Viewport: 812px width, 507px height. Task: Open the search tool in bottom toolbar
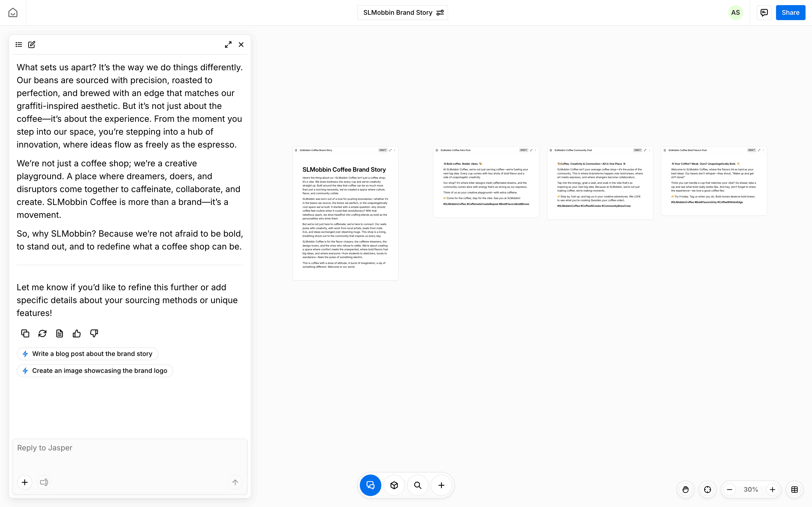pos(418,485)
